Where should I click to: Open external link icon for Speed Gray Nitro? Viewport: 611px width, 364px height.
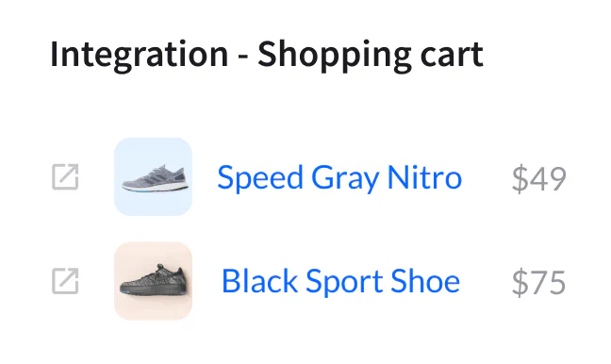click(65, 177)
